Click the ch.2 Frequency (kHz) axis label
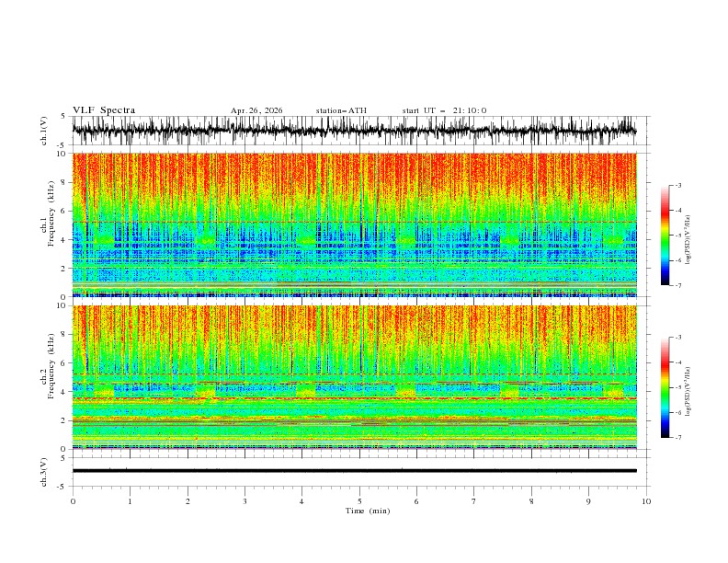 click(x=48, y=365)
